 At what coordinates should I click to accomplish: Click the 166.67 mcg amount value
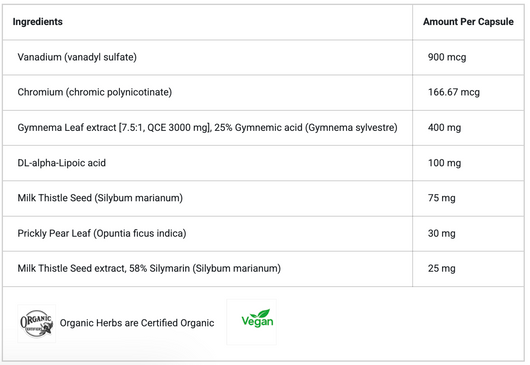(454, 92)
